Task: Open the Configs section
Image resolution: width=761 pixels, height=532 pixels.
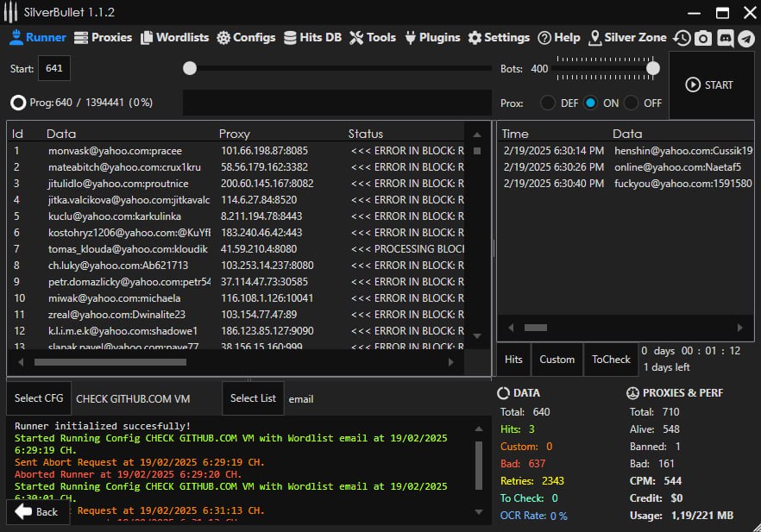Action: tap(245, 37)
